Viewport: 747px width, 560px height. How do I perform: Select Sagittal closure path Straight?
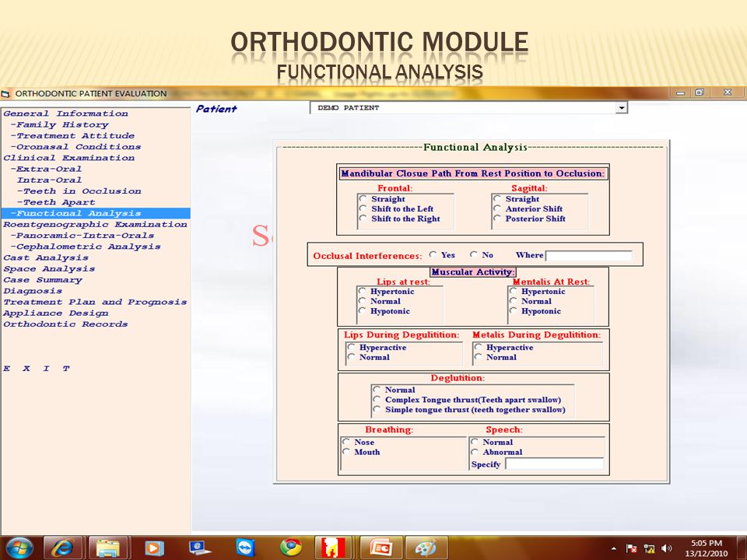pyautogui.click(x=497, y=198)
